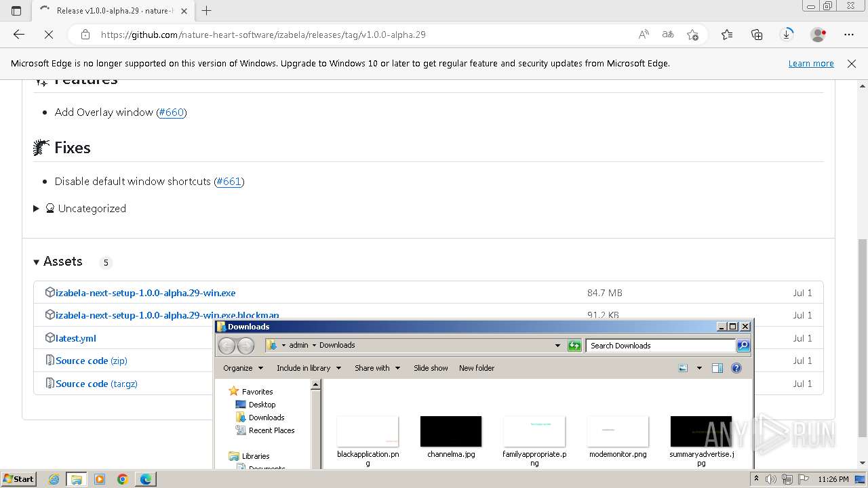Select Desktop in Favorites tree
The image size is (868, 488).
(x=262, y=405)
